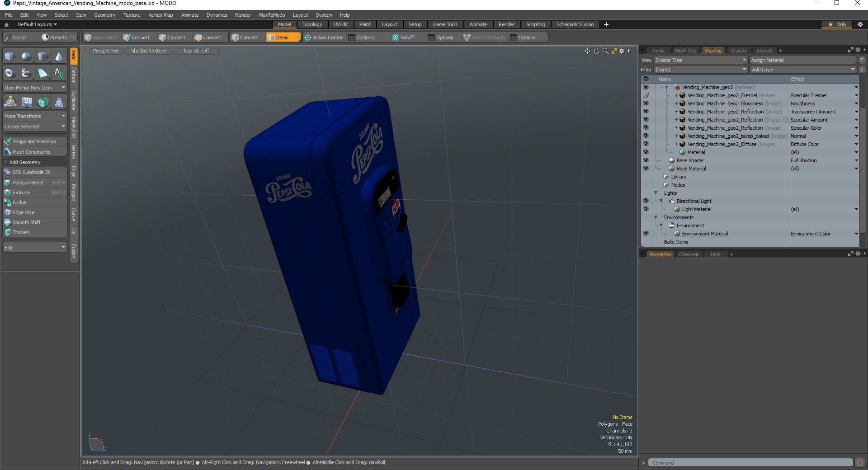Toggle the Ray GL: Off button
Image resolution: width=868 pixels, height=470 pixels.
tap(196, 51)
